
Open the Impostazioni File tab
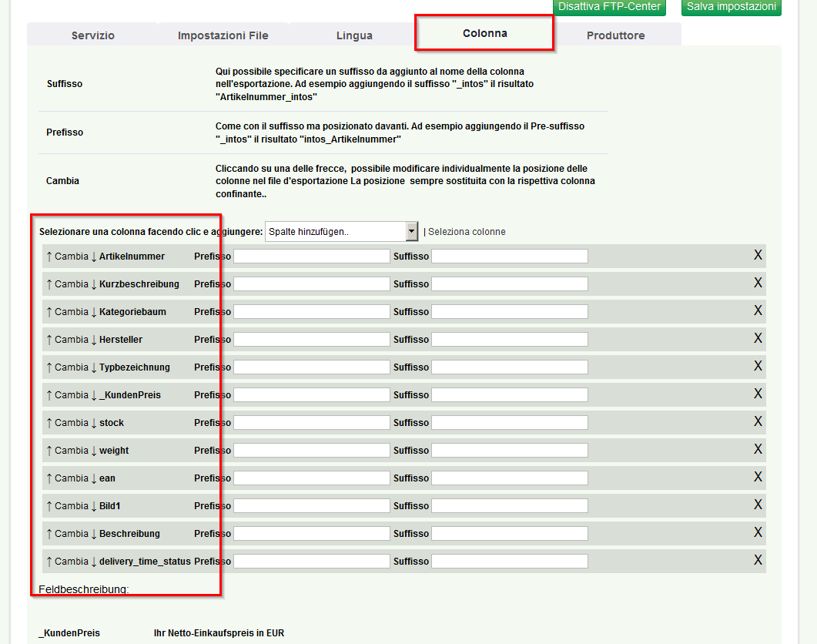coord(223,35)
